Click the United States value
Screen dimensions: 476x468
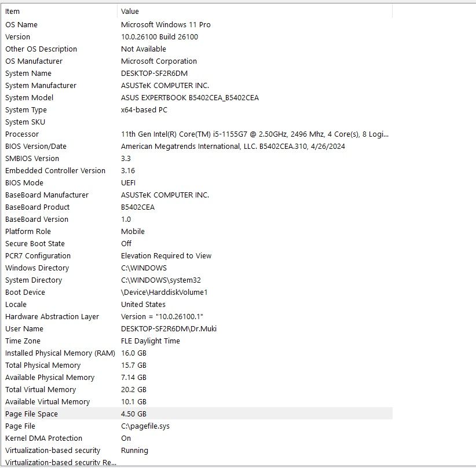tap(143, 304)
